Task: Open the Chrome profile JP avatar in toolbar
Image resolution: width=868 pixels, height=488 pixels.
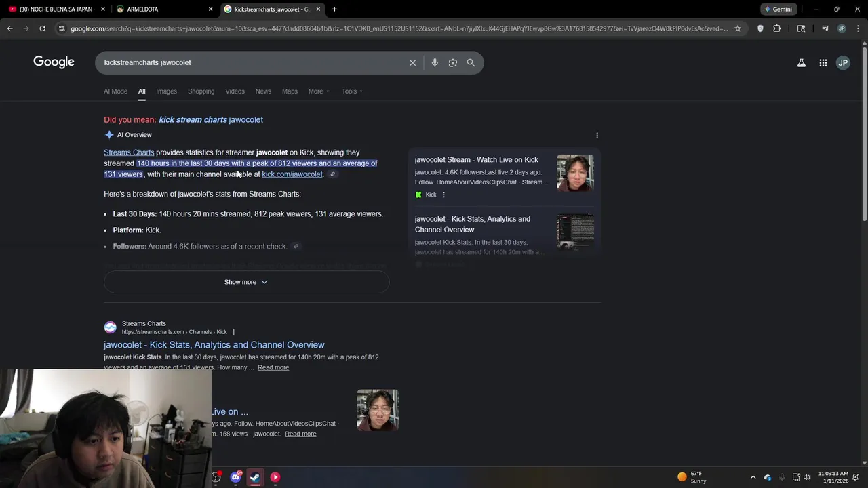Action: click(x=842, y=28)
